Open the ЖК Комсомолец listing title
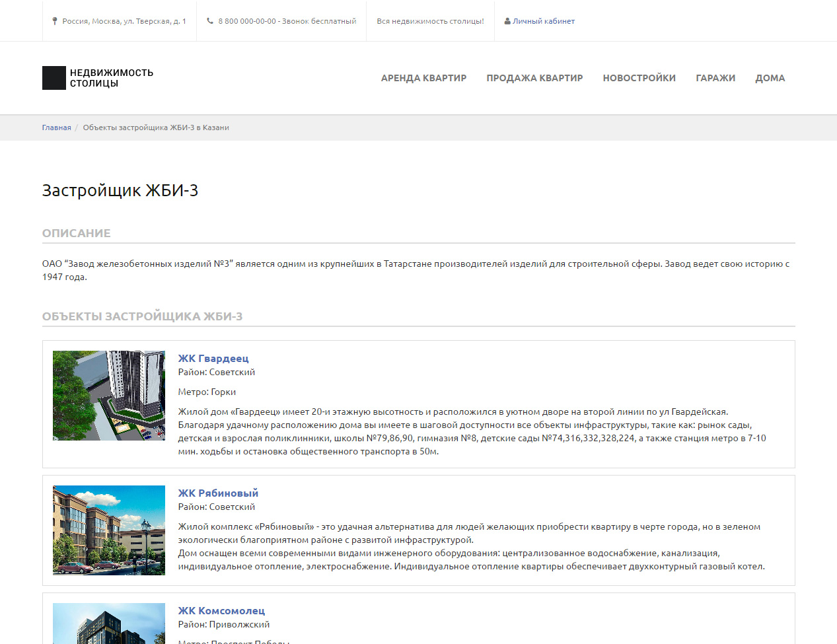The width and height of the screenshot is (837, 644). [221, 610]
